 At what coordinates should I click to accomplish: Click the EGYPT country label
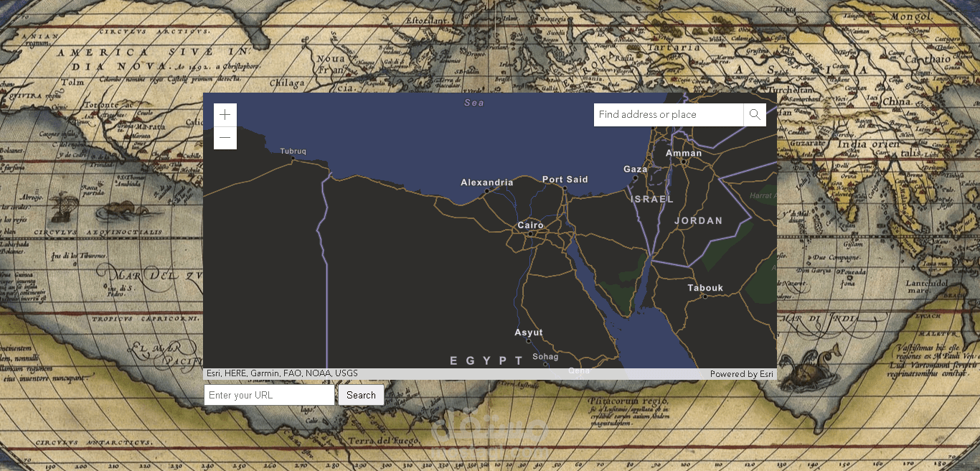[486, 360]
